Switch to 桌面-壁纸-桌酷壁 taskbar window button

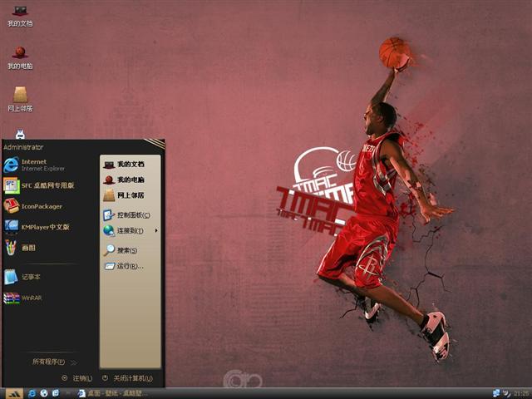pyautogui.click(x=113, y=393)
